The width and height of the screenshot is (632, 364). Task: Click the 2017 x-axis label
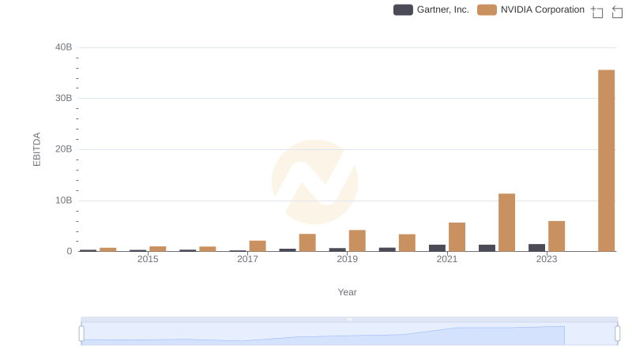[x=247, y=259]
